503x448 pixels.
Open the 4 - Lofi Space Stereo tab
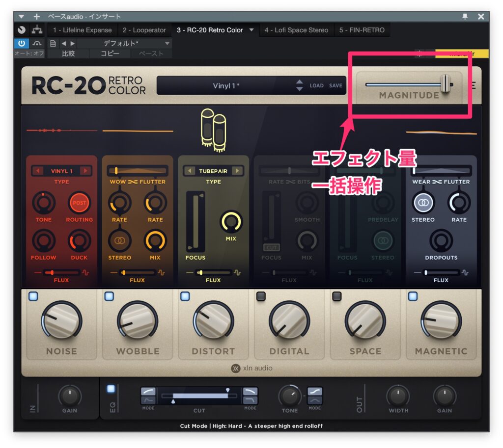tap(296, 29)
